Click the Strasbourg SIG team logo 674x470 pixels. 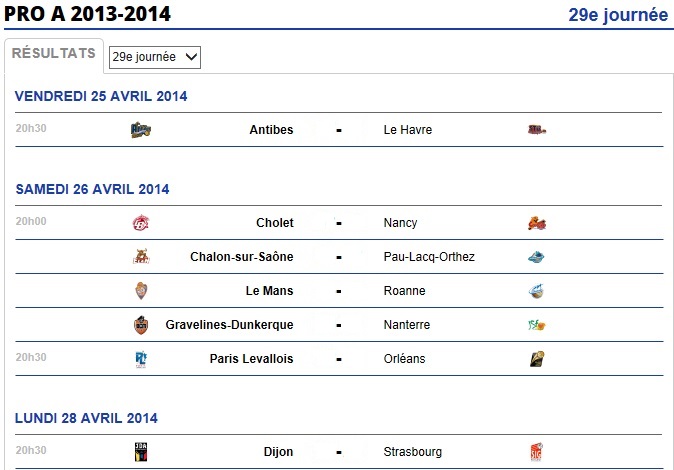click(536, 452)
